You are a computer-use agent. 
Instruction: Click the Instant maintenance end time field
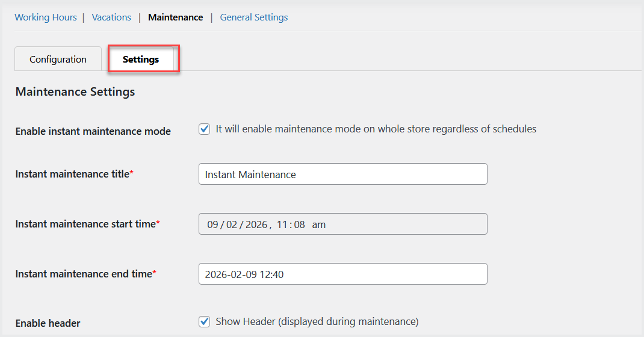tap(342, 274)
